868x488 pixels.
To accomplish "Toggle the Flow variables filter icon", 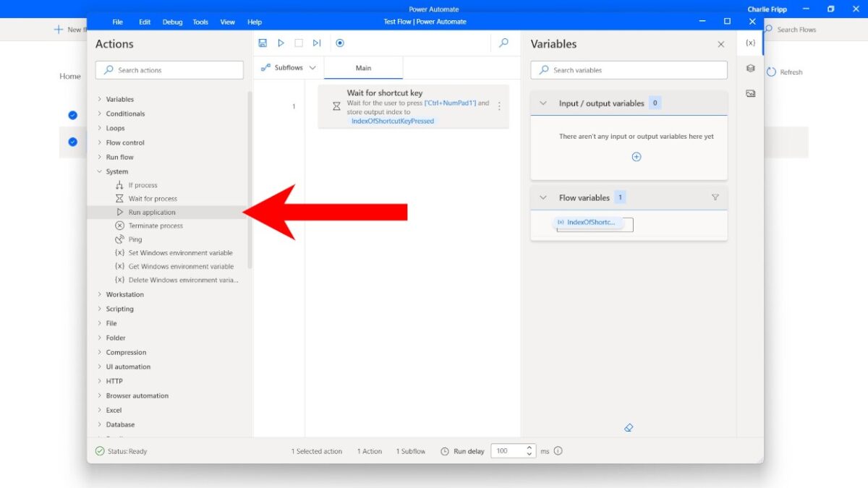I will (715, 197).
